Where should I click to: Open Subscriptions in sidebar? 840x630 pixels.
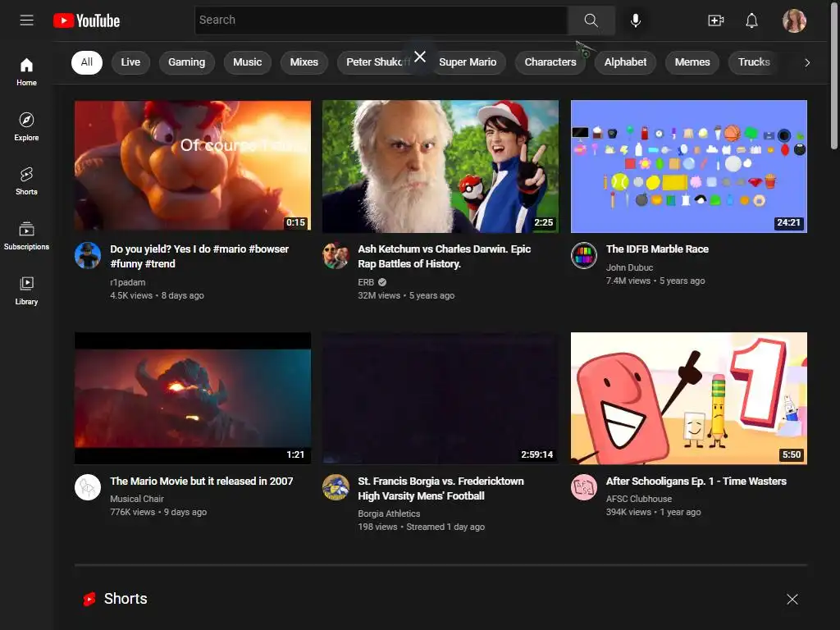(26, 236)
